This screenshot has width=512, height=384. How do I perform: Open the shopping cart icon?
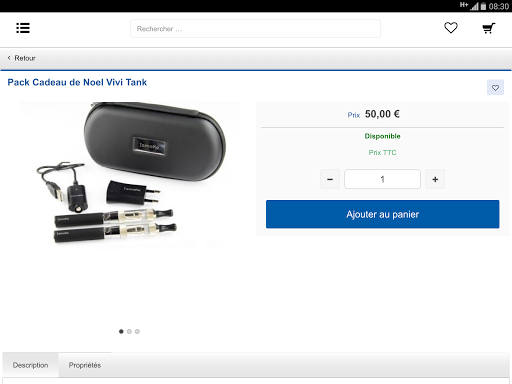tap(489, 28)
